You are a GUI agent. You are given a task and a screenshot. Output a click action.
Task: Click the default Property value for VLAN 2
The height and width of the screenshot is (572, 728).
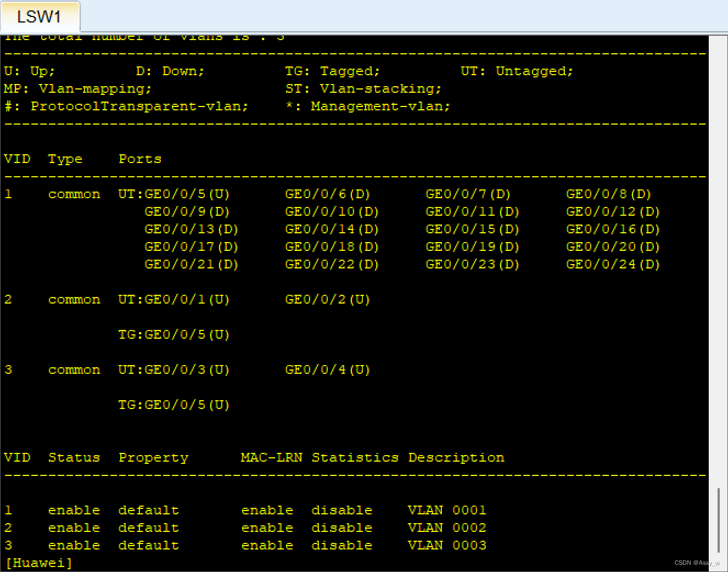148,528
